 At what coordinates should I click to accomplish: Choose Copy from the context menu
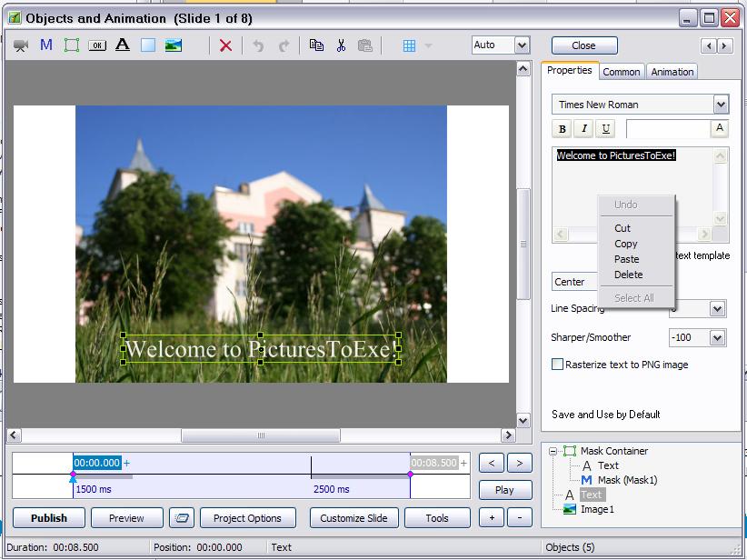(625, 244)
